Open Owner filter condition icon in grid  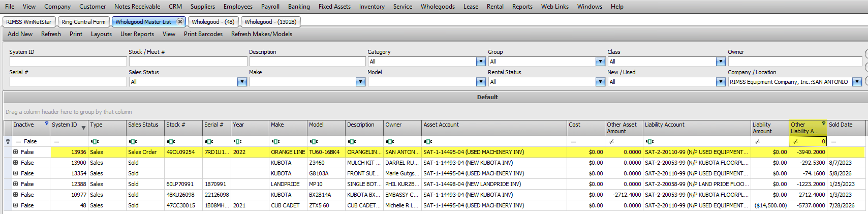pos(390,142)
